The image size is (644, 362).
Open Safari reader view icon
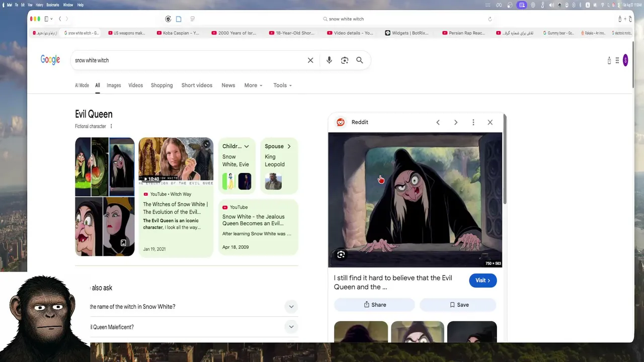(192, 19)
